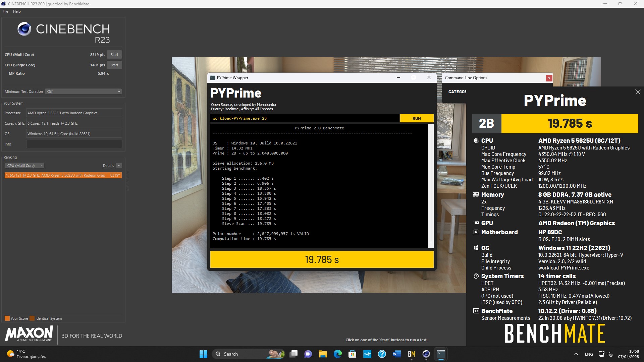Click the MAXON logo
This screenshot has width=644, height=362.
point(29,334)
